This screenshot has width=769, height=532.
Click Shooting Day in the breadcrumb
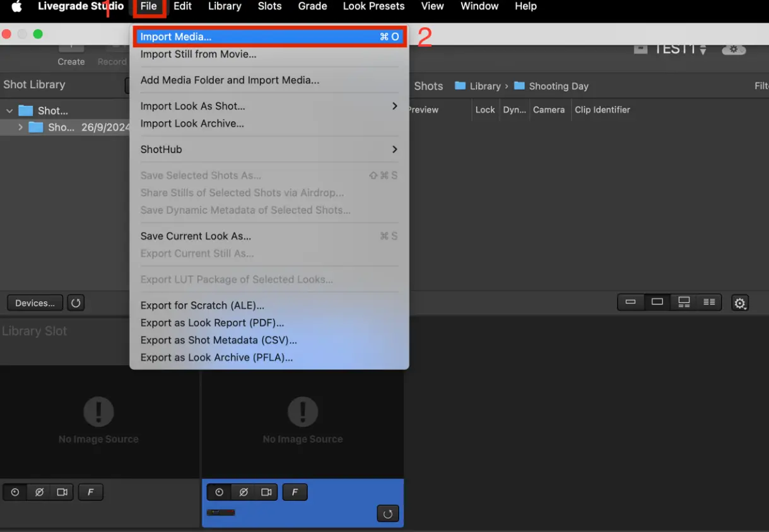[558, 86]
